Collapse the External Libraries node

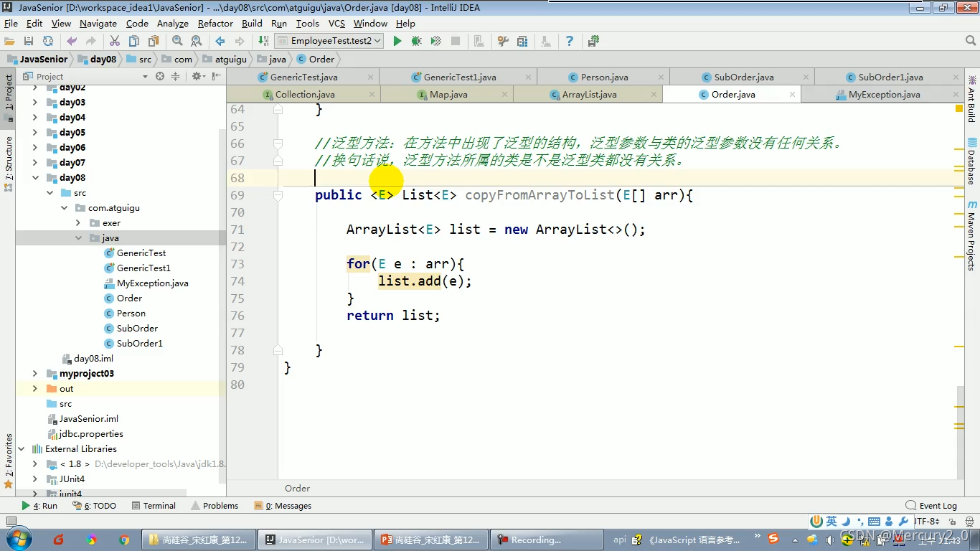[21, 448]
